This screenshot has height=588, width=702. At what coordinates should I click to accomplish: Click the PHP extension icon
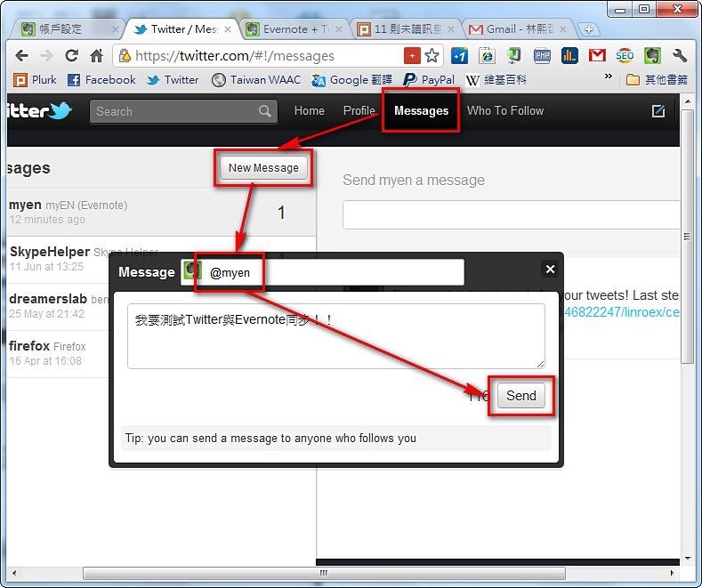coord(542,55)
